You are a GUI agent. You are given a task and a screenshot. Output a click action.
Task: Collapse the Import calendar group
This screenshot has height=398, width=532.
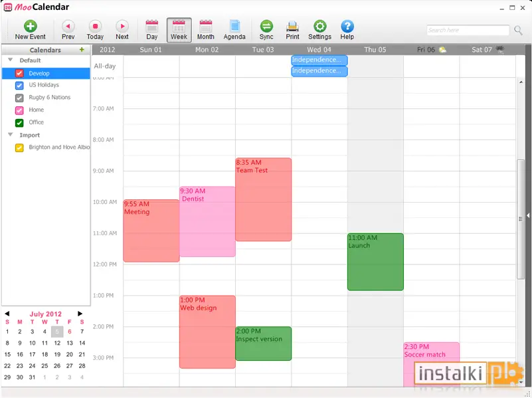click(x=10, y=135)
